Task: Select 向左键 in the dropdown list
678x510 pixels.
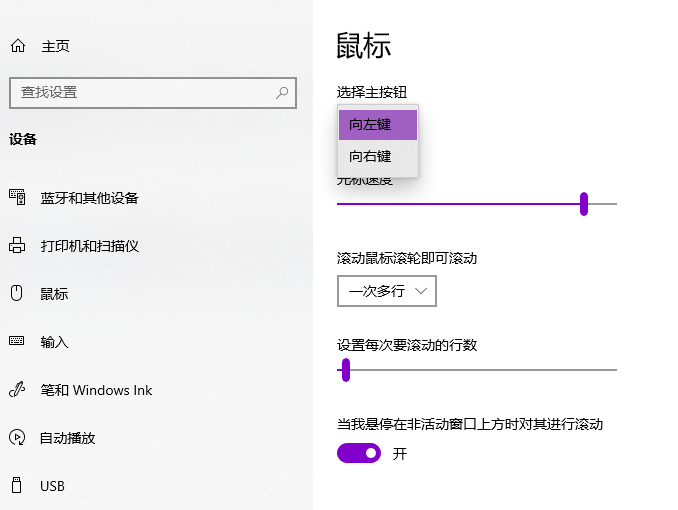Action: coord(378,124)
